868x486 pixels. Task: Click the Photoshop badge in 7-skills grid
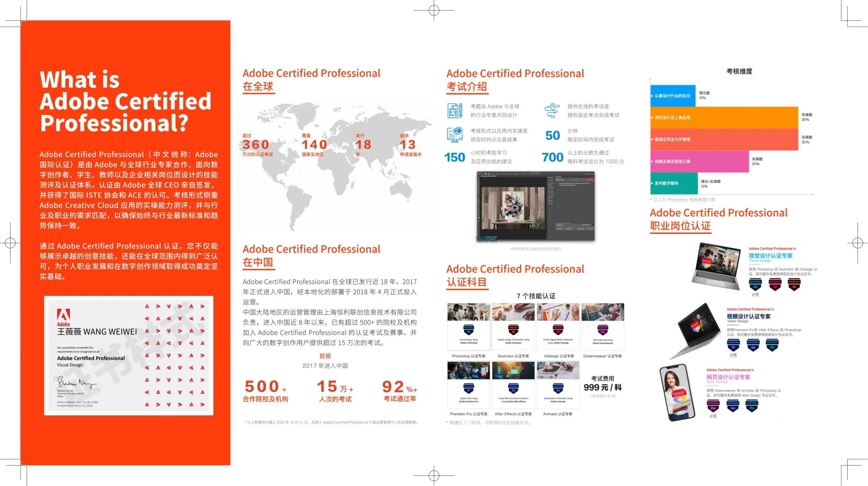point(469,330)
